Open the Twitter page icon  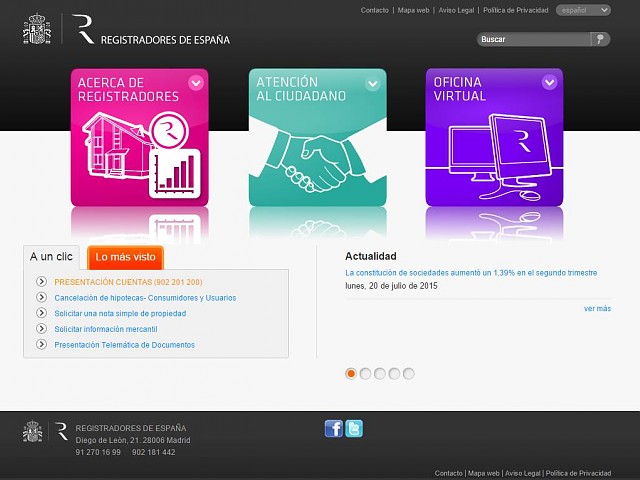click(x=354, y=429)
